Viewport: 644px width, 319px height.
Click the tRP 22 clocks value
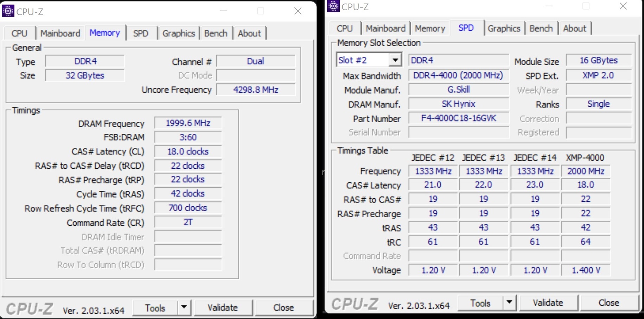tap(188, 180)
